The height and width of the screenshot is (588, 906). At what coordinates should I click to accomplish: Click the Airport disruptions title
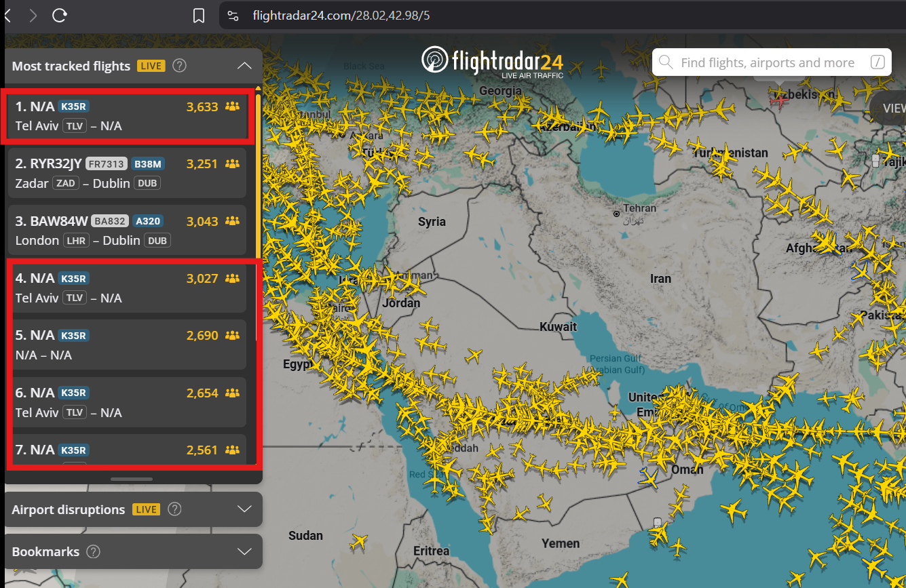(x=69, y=509)
